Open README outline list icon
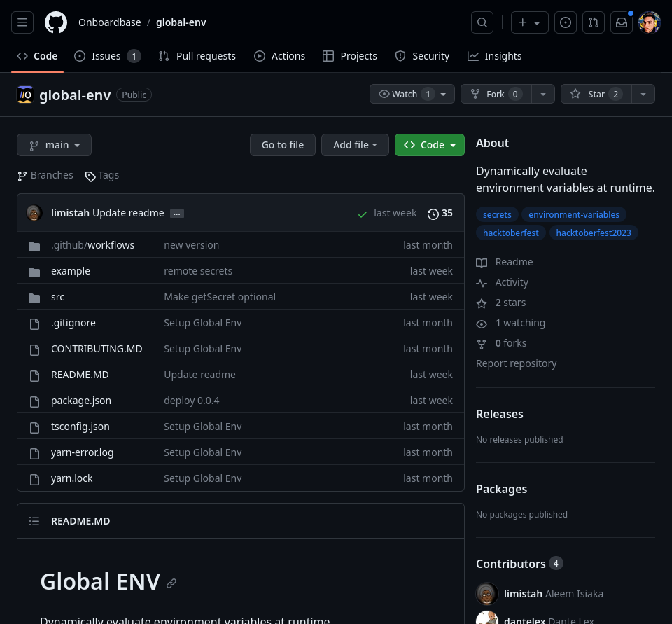 point(34,521)
